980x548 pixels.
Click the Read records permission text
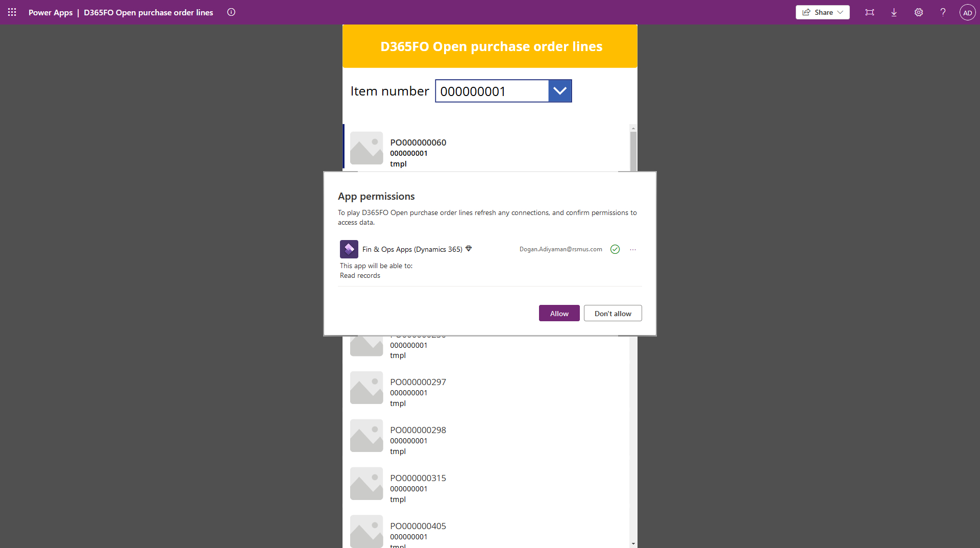(x=360, y=275)
